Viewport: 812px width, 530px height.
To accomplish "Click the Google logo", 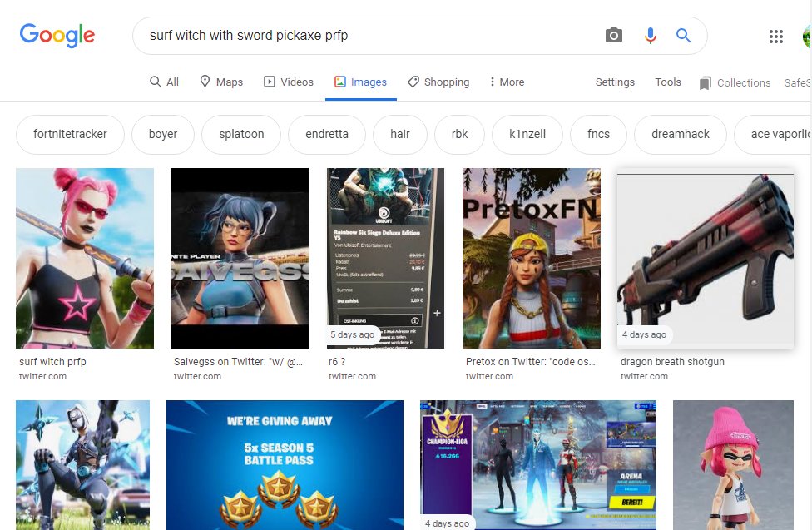I will [x=57, y=36].
